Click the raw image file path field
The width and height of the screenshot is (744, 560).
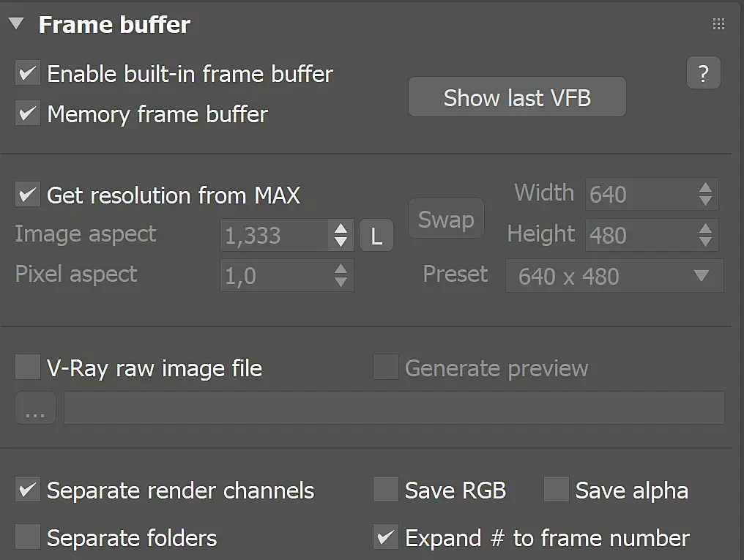coord(394,408)
